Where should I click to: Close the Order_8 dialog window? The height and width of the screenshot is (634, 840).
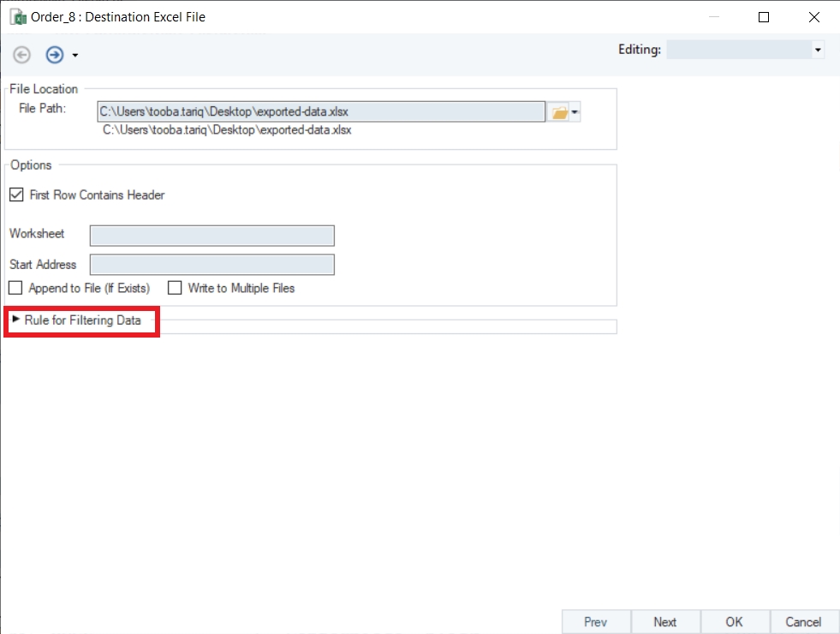tap(813, 17)
